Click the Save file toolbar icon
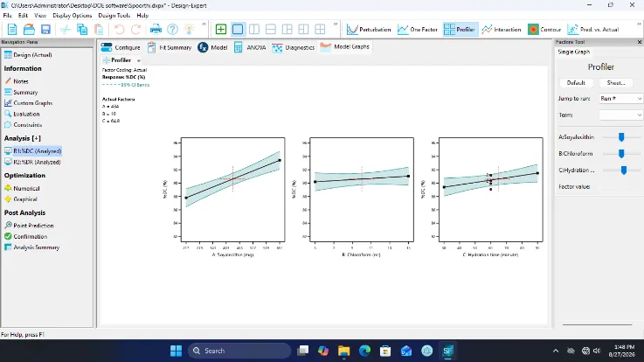The image size is (644, 362). [x=45, y=29]
